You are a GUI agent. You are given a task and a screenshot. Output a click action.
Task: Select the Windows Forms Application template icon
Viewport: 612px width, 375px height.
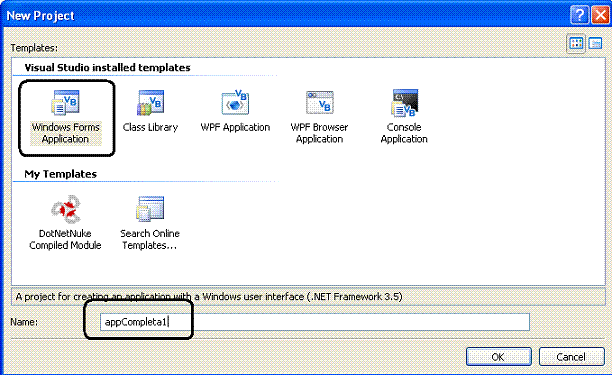[x=65, y=103]
